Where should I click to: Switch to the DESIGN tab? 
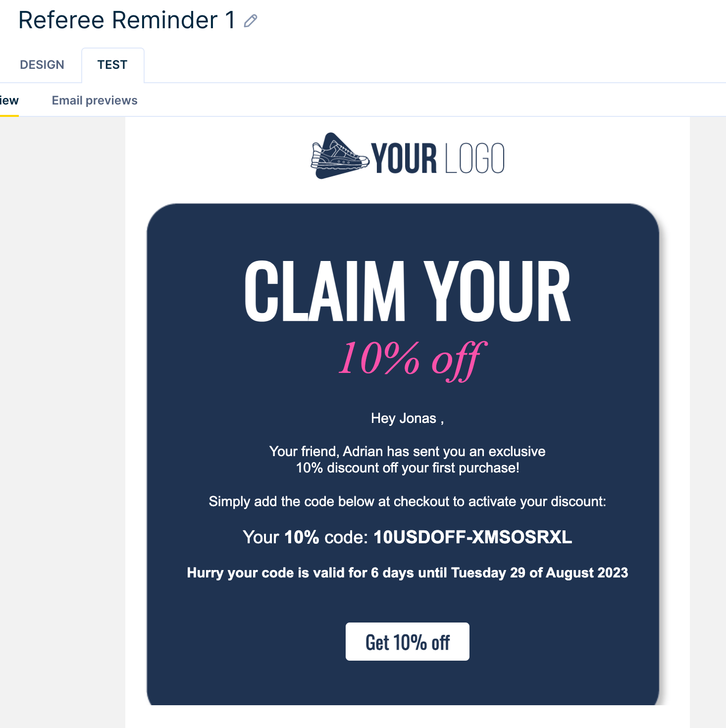point(42,64)
